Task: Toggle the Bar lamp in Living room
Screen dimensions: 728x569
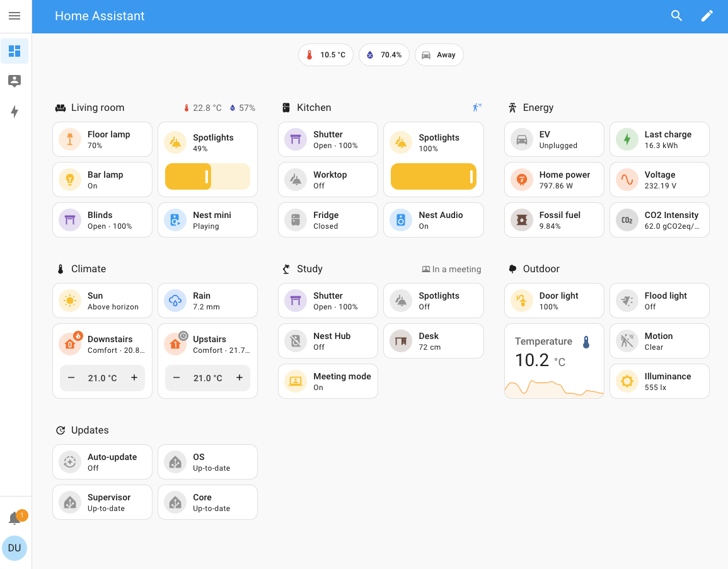Action: [x=69, y=179]
